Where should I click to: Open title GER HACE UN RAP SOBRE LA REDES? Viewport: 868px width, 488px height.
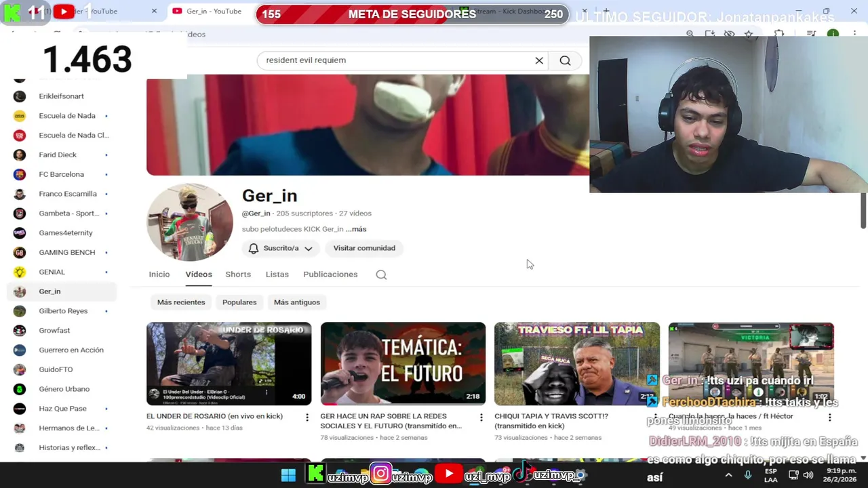tap(391, 421)
